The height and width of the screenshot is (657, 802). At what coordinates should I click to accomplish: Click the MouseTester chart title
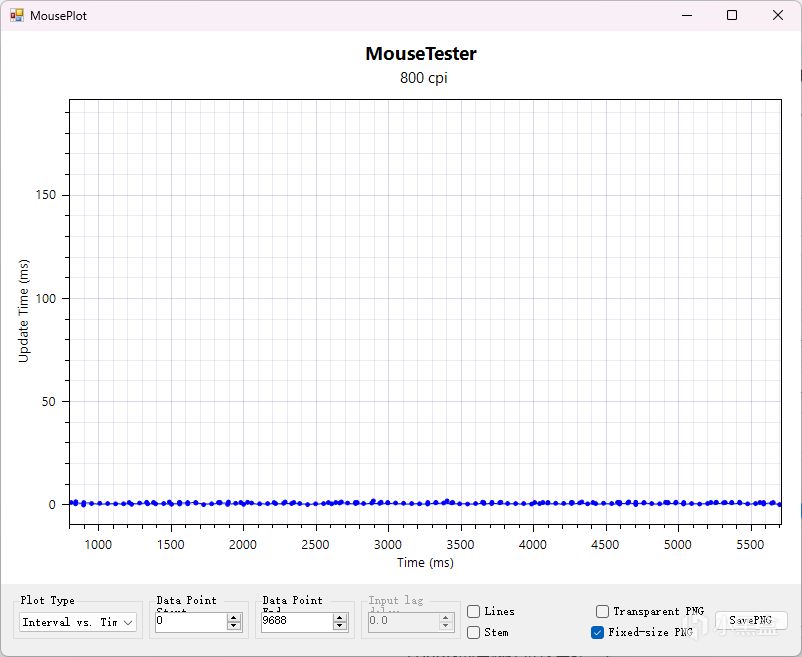(421, 54)
